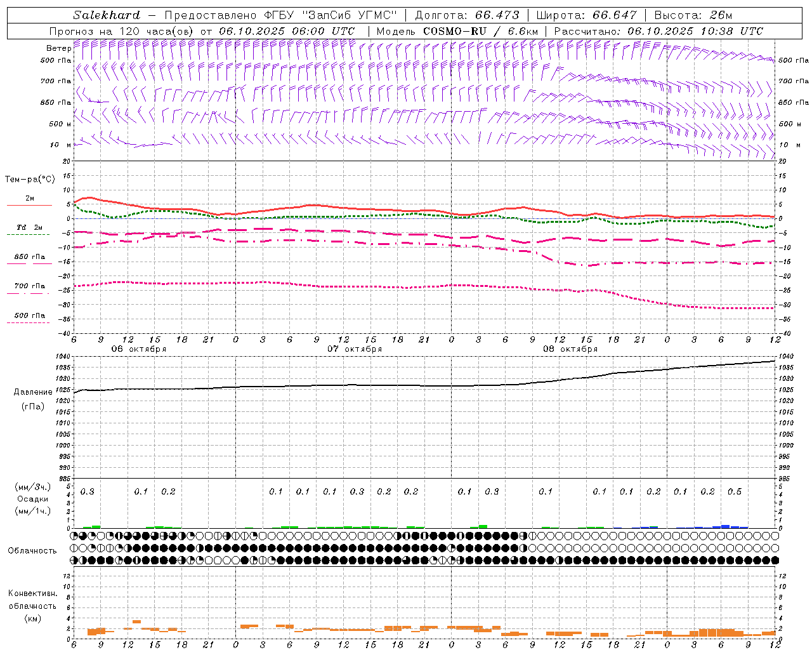The image size is (812, 650).
Task: Click the 06 октября date label
Action: coord(139,349)
